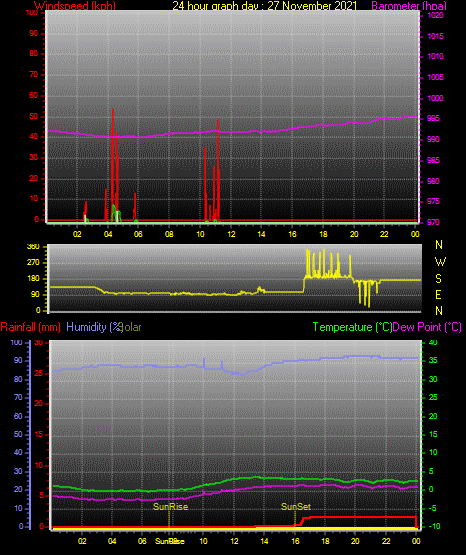Click the 'SunRise' label below the bottom time axis

click(170, 541)
